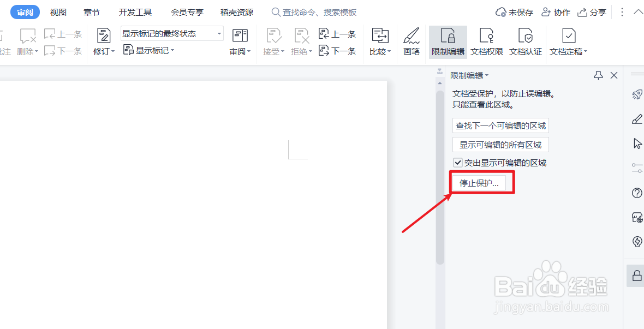The image size is (644, 329).
Task: Expand the 审阅 pane dropdown arrow
Action: (249, 52)
